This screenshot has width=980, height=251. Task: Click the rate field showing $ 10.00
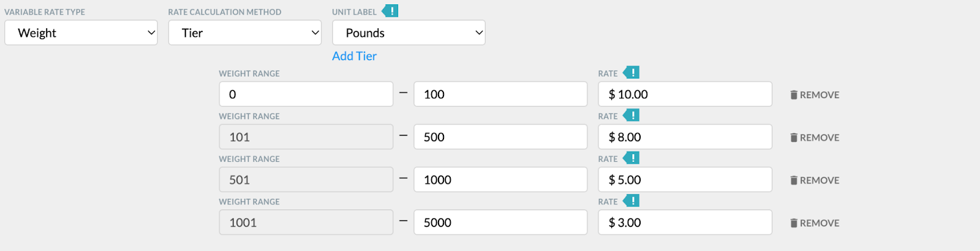pyautogui.click(x=685, y=94)
